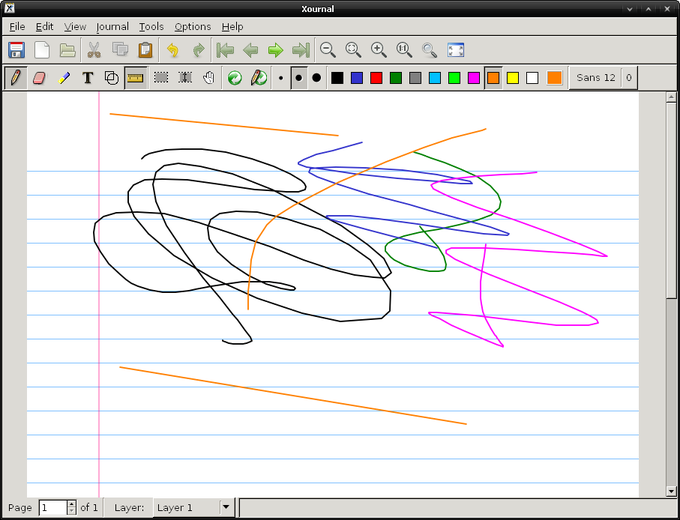
Task: Jump to the last page
Action: point(301,50)
